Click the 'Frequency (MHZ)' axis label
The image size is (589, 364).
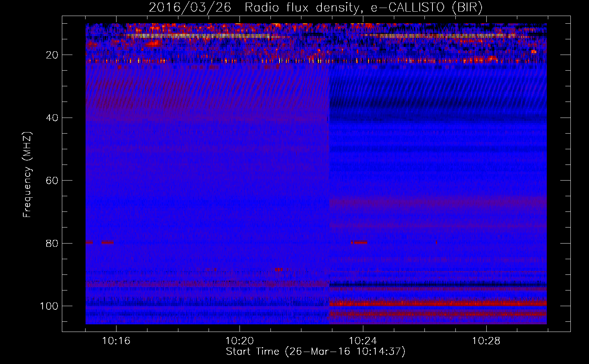(x=27, y=174)
